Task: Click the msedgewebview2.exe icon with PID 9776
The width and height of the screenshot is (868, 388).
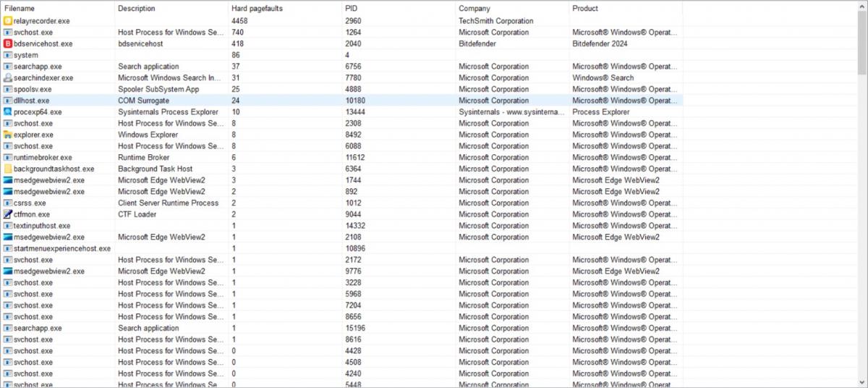Action: (8, 271)
